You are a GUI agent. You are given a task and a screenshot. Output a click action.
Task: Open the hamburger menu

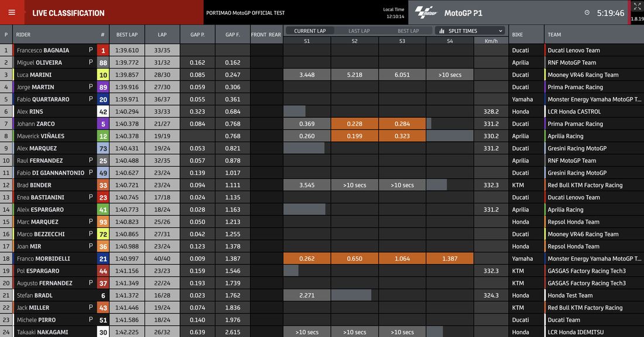(12, 12)
